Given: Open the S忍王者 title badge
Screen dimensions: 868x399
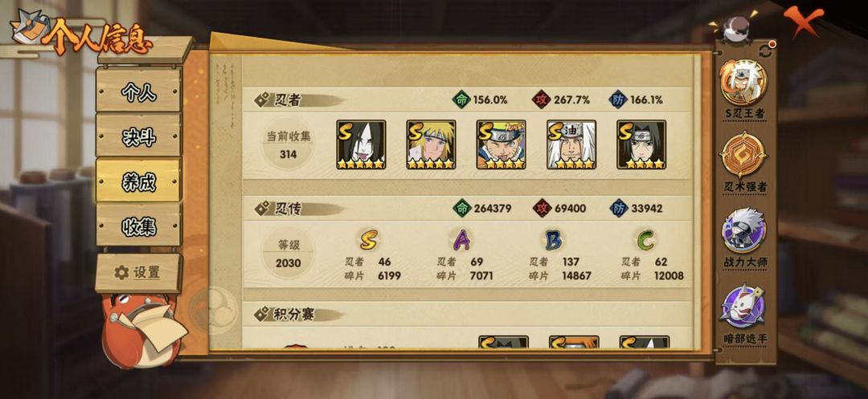Looking at the screenshot, I should (x=743, y=82).
